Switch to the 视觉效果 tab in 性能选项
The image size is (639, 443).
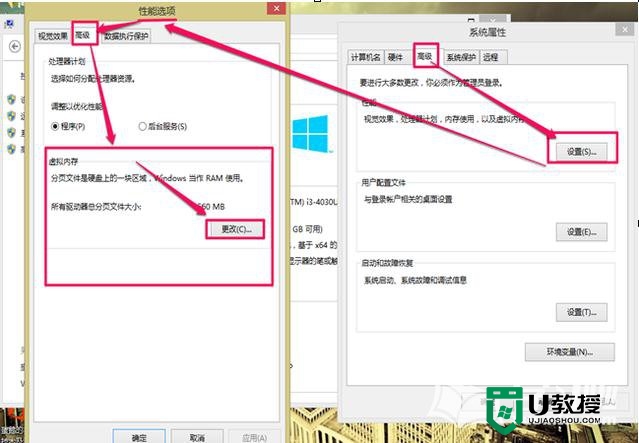pos(53,36)
